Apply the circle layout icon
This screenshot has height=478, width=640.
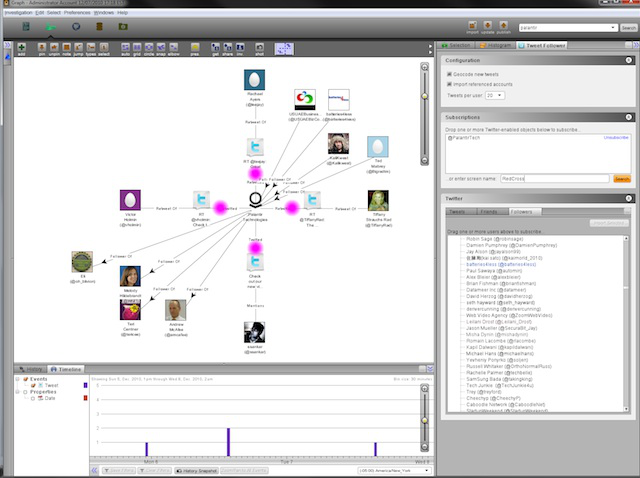pos(149,48)
